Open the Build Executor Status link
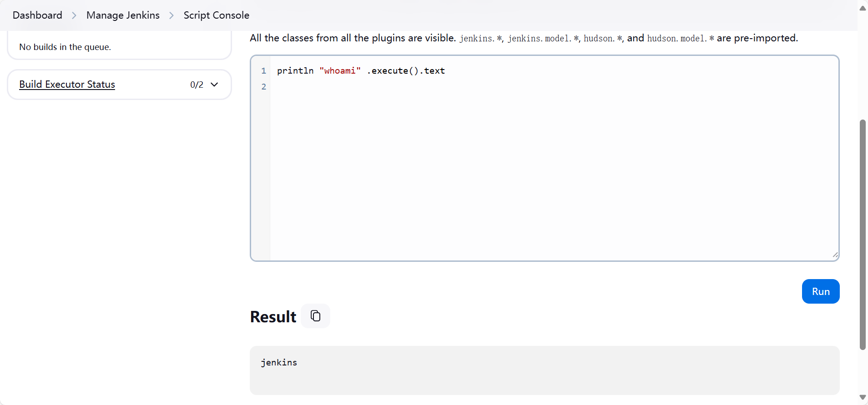The width and height of the screenshot is (868, 405). pos(67,84)
